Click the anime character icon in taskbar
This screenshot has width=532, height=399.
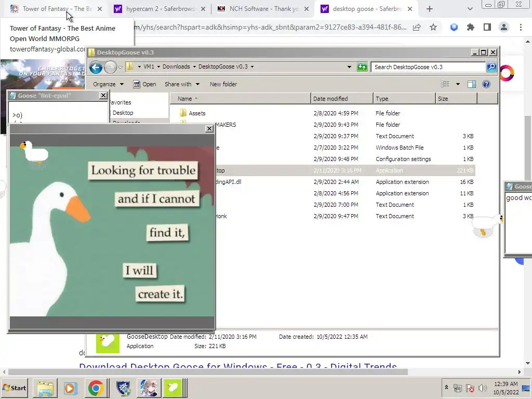tap(149, 388)
